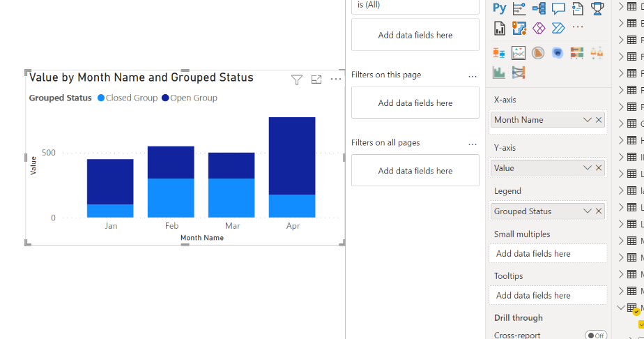Select the Decomposition tree visual icon
This screenshot has width=644, height=339.
[x=539, y=8]
